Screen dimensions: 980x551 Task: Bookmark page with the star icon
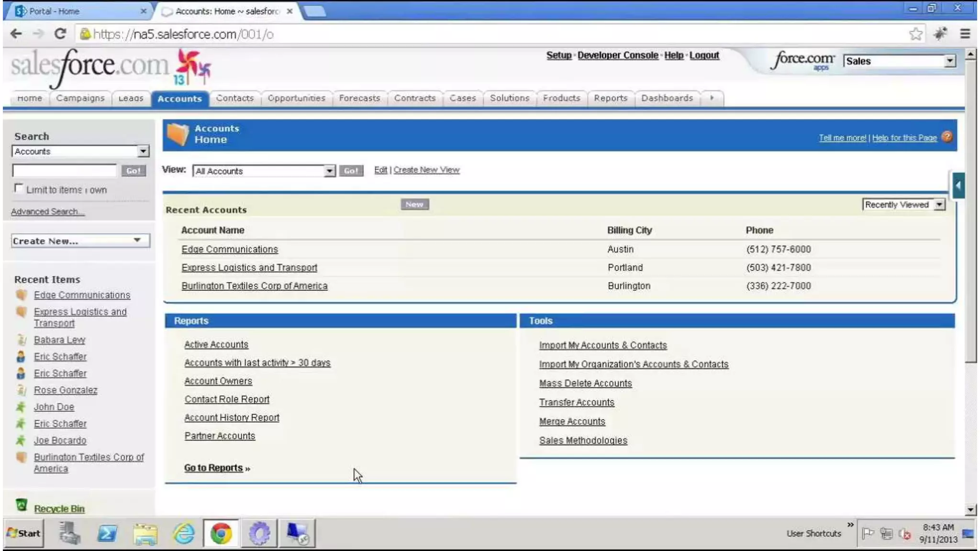915,34
